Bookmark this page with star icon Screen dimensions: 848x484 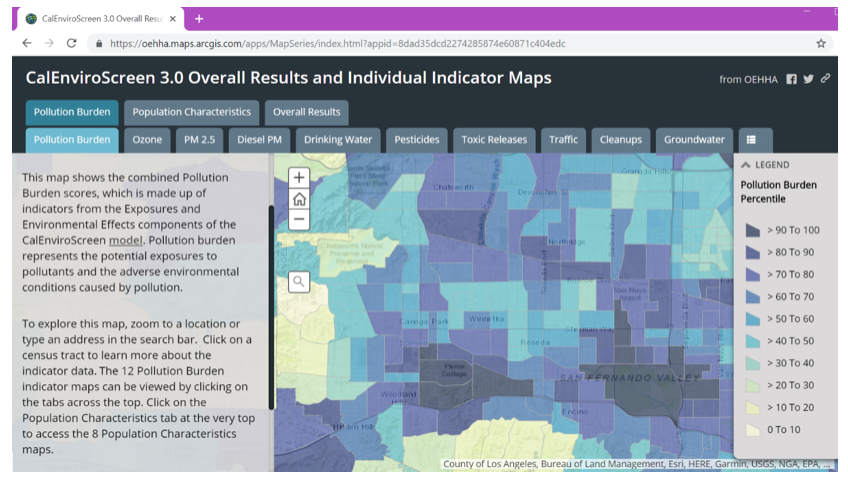click(821, 43)
